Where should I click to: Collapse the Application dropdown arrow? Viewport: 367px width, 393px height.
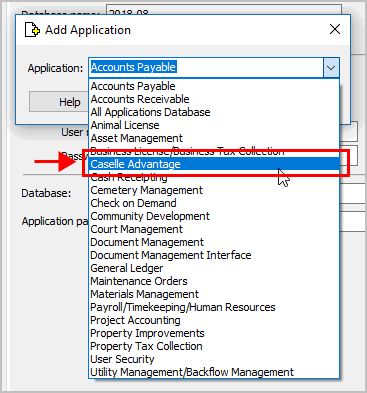(331, 68)
